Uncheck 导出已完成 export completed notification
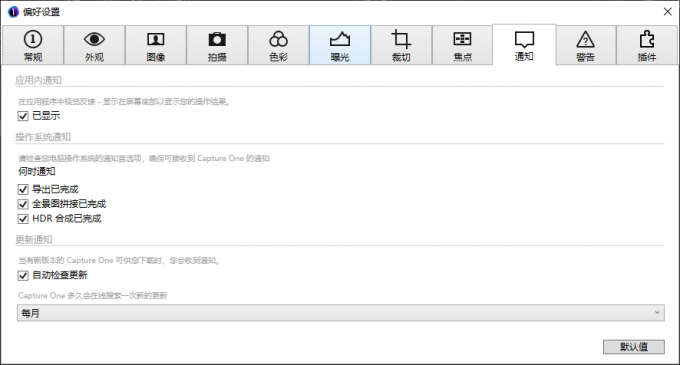 tap(23, 189)
